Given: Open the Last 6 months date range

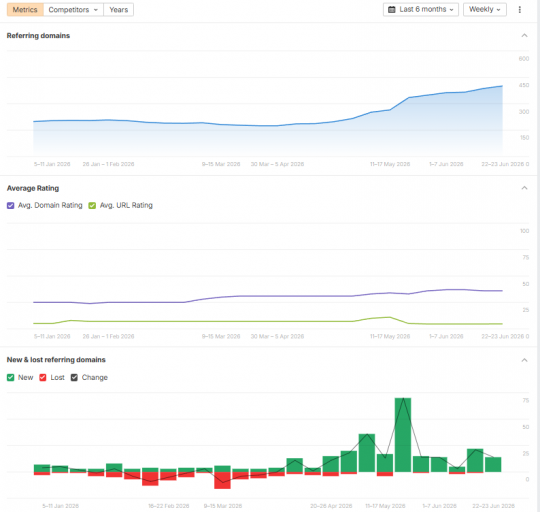Looking at the screenshot, I should pyautogui.click(x=420, y=9).
